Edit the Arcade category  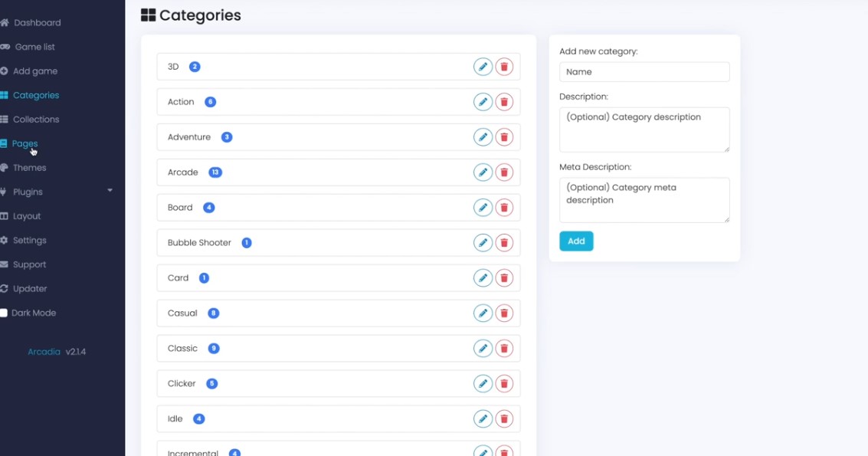[483, 172]
